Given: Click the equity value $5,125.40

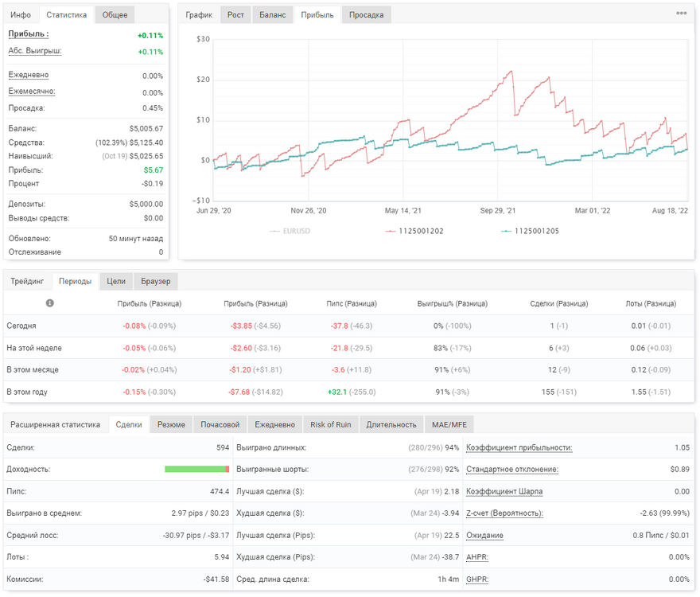Looking at the screenshot, I should (x=146, y=143).
